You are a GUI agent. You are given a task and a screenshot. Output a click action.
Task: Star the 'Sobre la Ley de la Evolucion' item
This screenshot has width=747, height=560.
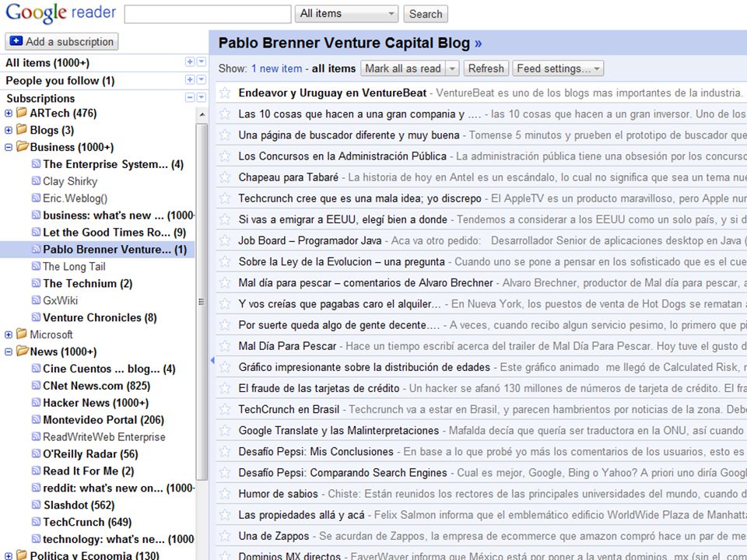[225, 261]
